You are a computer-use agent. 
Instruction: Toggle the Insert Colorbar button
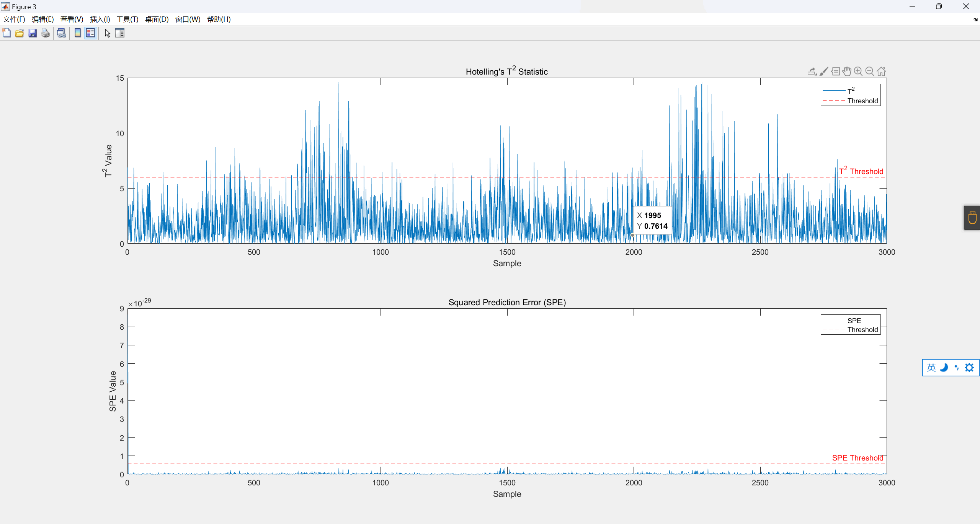[78, 33]
